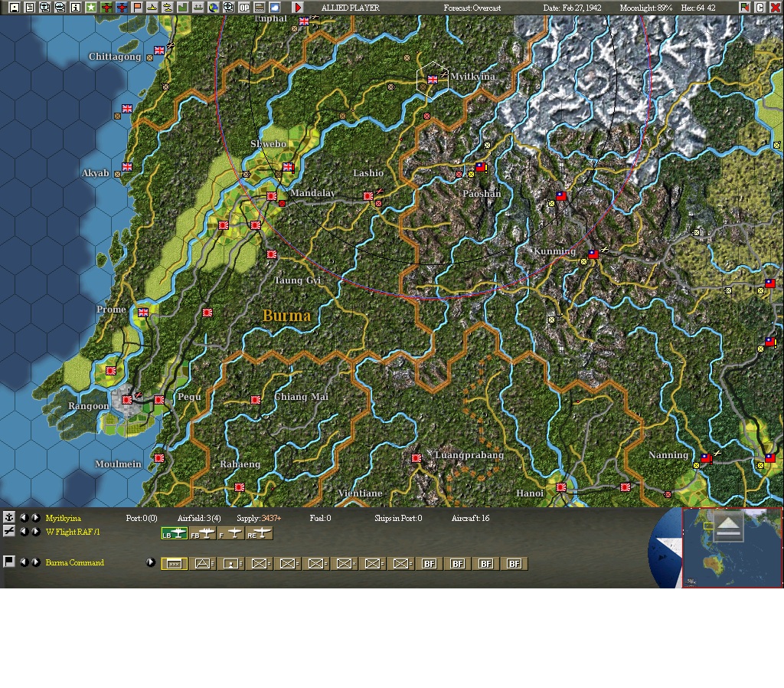Click the green and red flag icon
This screenshot has width=784, height=688.
(x=744, y=7)
